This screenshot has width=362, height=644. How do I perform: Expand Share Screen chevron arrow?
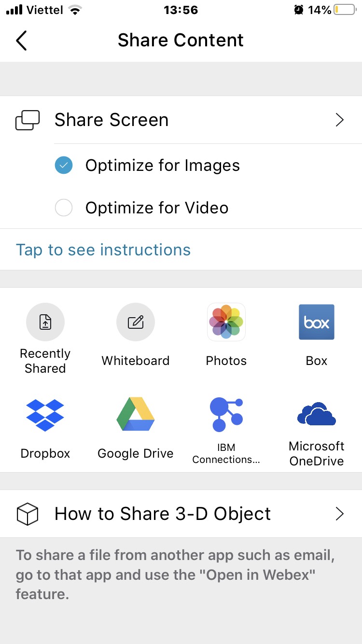point(340,120)
